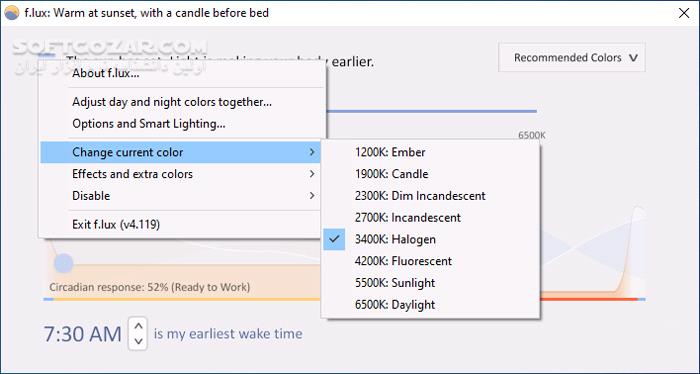Click the checkmark beside 3400K: Halogen
The width and height of the screenshot is (700, 374).
pos(334,239)
